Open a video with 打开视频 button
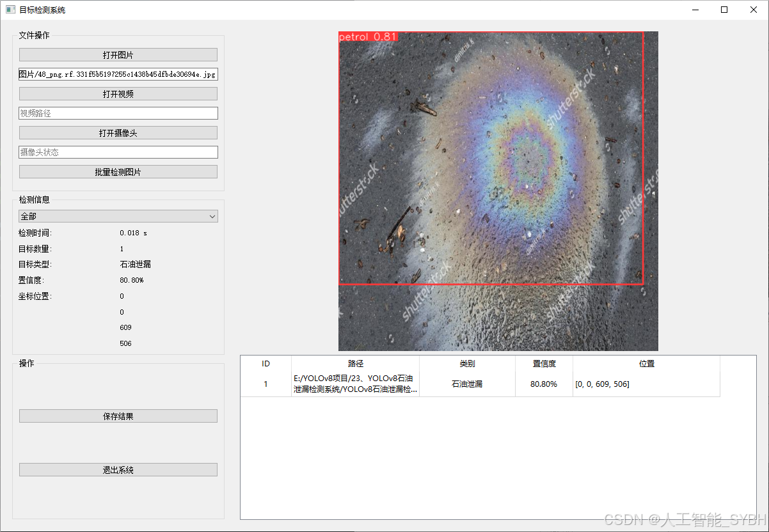The image size is (769, 532). [118, 94]
